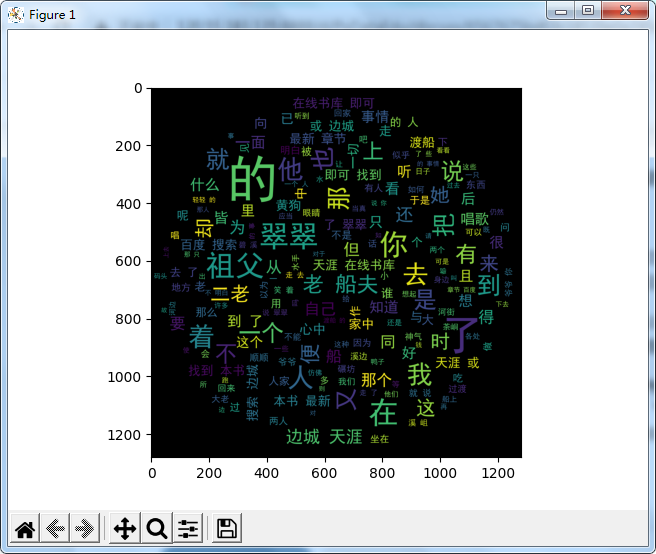The width and height of the screenshot is (656, 554).
Task: Open the Configure subplots dialog
Action: click(x=188, y=528)
